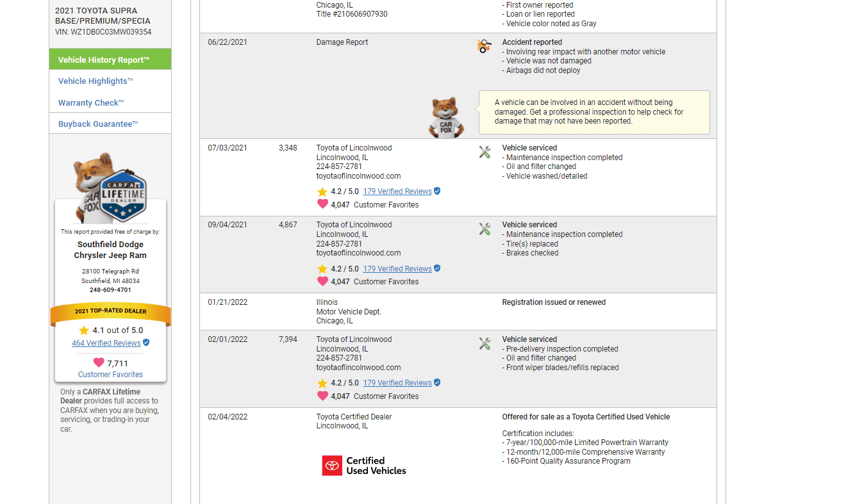Click the Toyota Certified Used Vehicles logo

[364, 466]
